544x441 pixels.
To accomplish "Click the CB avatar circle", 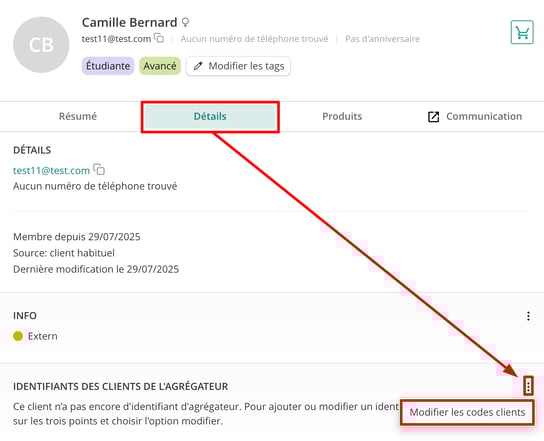I will click(41, 45).
